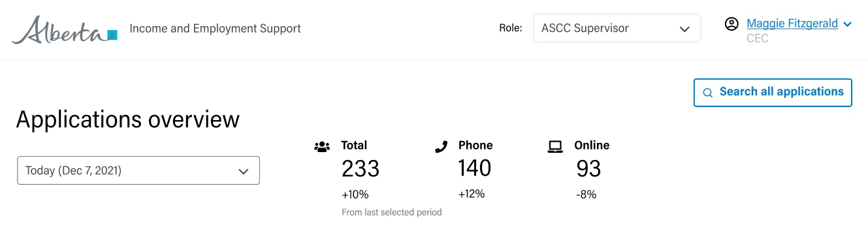Click the Applications overview heading
Image resolution: width=868 pixels, height=235 pixels.
[128, 119]
